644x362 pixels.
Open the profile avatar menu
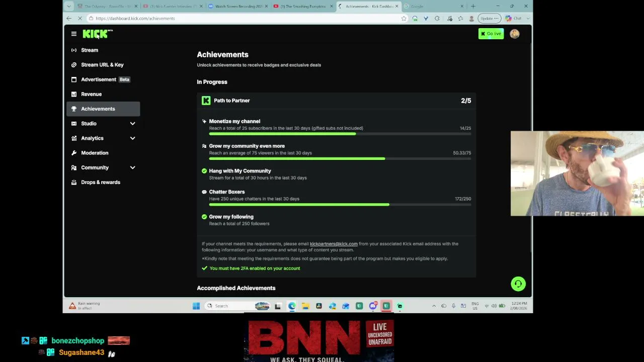[514, 34]
